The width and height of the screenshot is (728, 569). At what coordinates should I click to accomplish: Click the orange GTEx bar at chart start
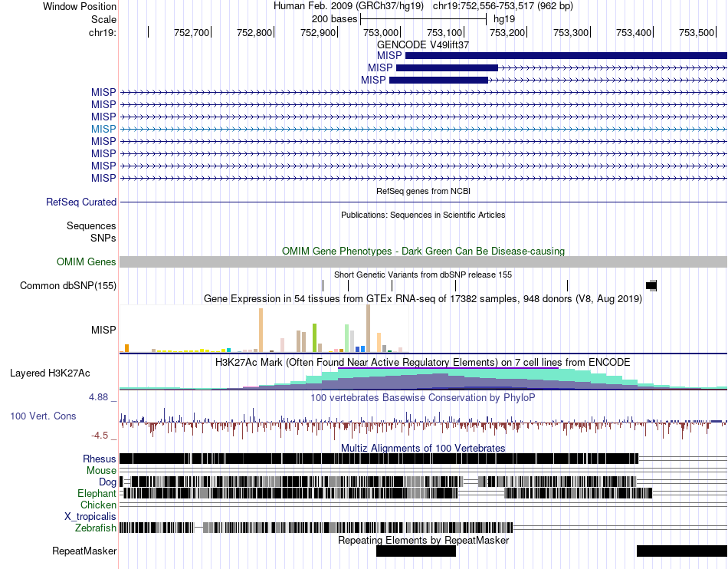[x=126, y=348]
